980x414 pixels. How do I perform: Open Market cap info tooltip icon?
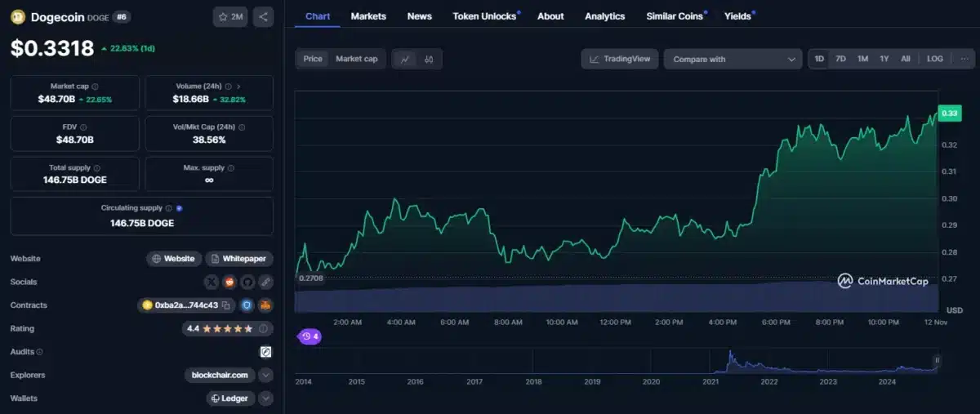tap(95, 86)
